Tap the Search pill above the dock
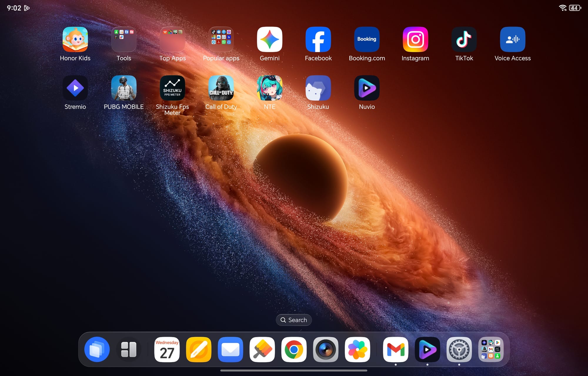The image size is (588, 376). coord(294,320)
